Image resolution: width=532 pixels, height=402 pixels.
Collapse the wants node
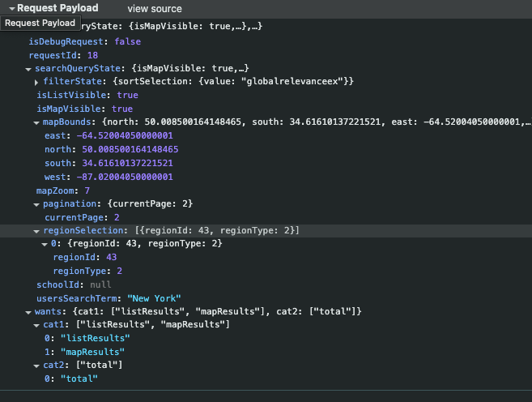pyautogui.click(x=28, y=312)
